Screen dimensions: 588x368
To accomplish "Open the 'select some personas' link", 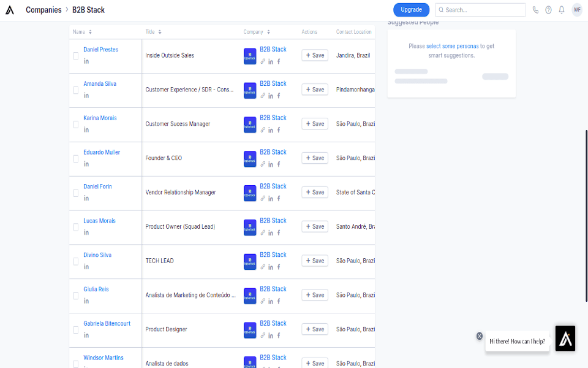I will (452, 46).
